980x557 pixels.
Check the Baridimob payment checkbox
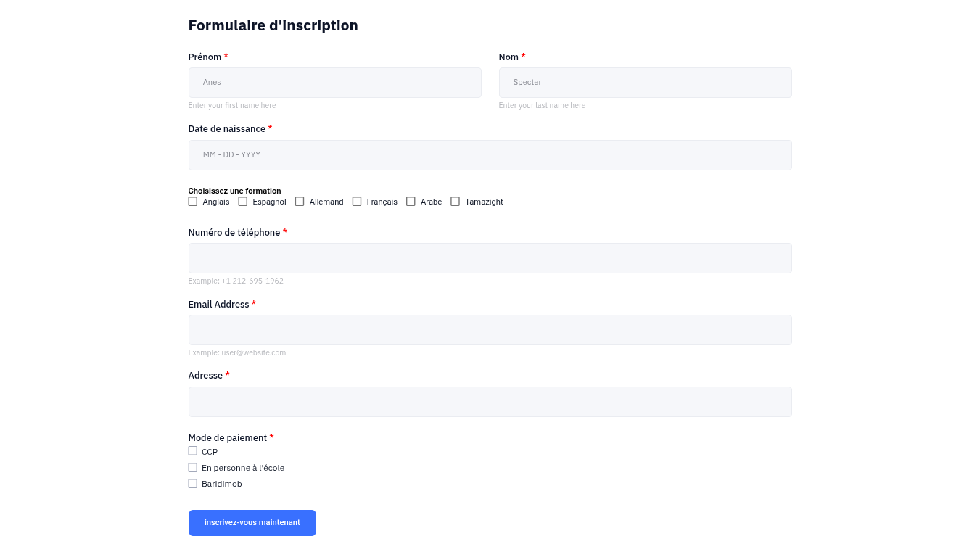coord(193,484)
